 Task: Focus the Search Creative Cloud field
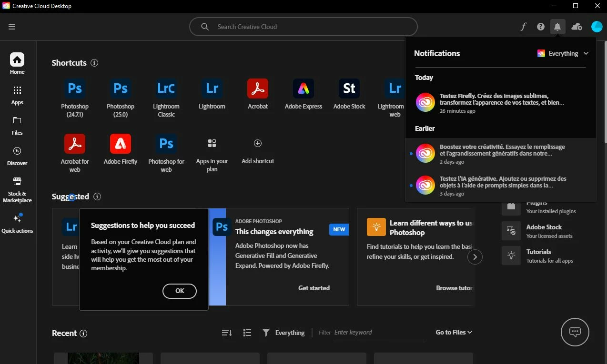303,27
